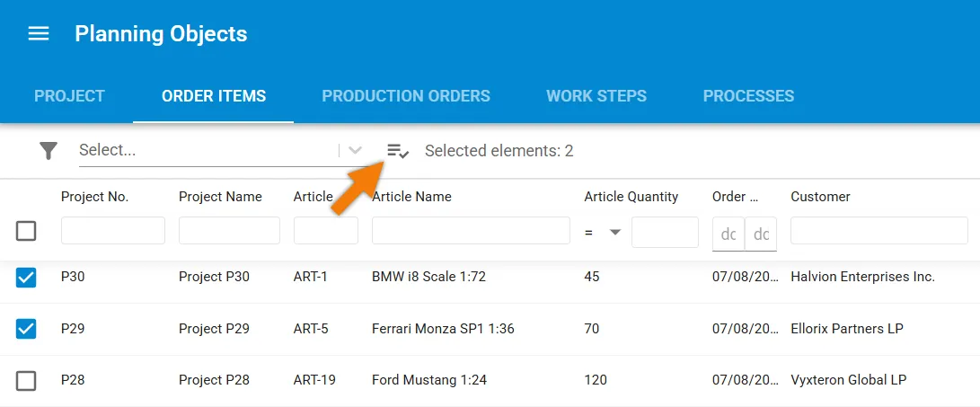Image resolution: width=980 pixels, height=407 pixels.
Task: Click the Project P30 name cell
Action: tap(214, 277)
